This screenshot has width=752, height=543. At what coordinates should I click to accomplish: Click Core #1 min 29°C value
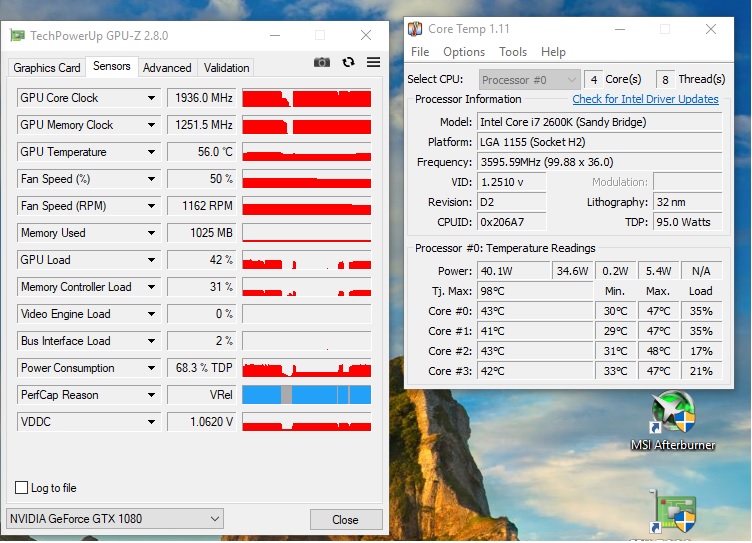click(x=616, y=331)
